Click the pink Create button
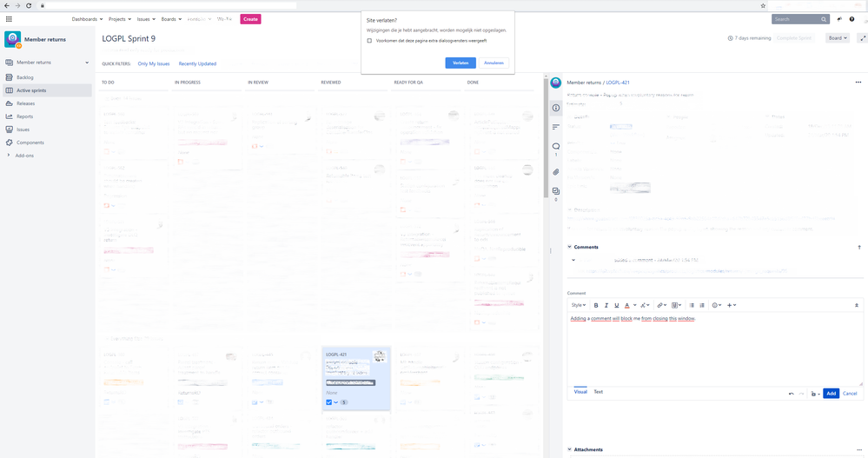Viewport: 868px width, 458px height. click(250, 19)
